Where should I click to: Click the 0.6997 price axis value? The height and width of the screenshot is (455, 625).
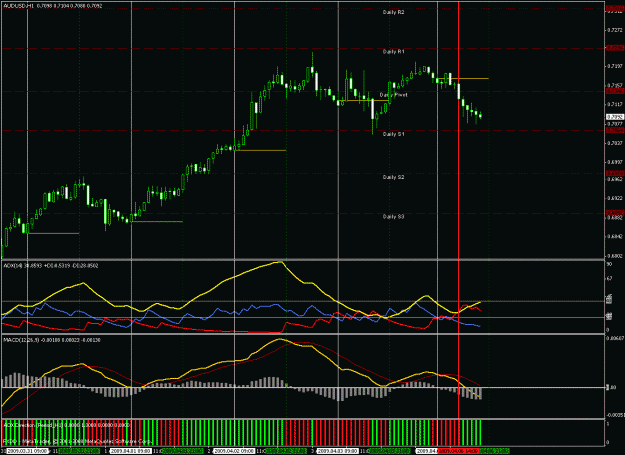click(x=615, y=163)
